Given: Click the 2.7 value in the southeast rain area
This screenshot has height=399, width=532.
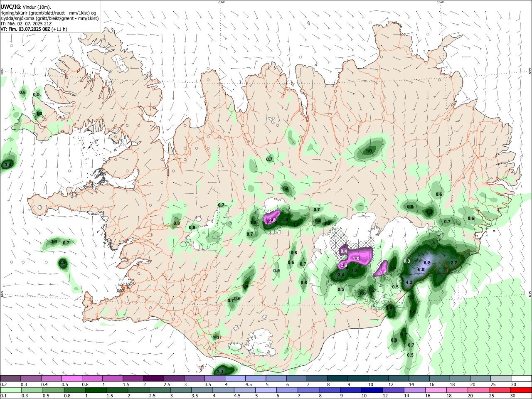Looking at the screenshot, I should (454, 263).
